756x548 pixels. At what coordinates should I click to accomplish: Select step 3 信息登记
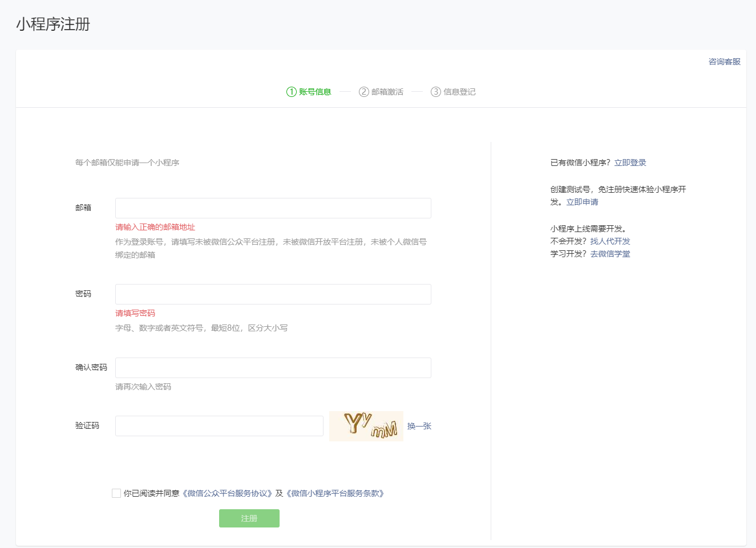click(x=453, y=92)
